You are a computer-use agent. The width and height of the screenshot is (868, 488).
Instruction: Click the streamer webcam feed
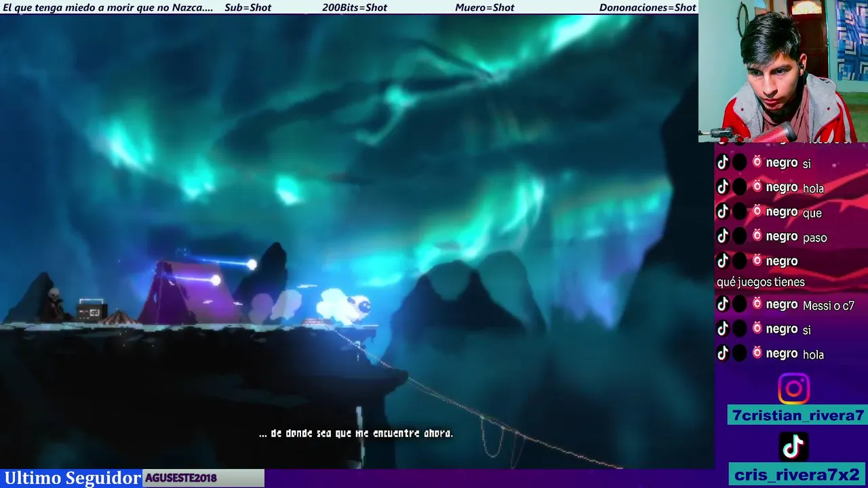pos(783,71)
